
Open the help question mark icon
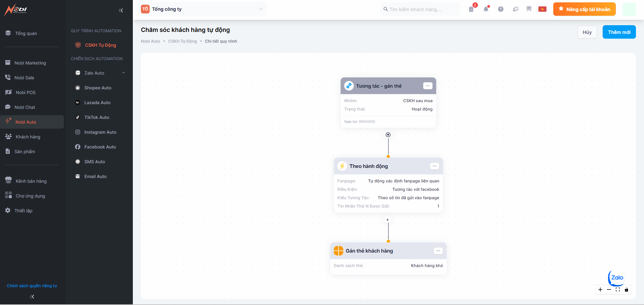point(501,9)
